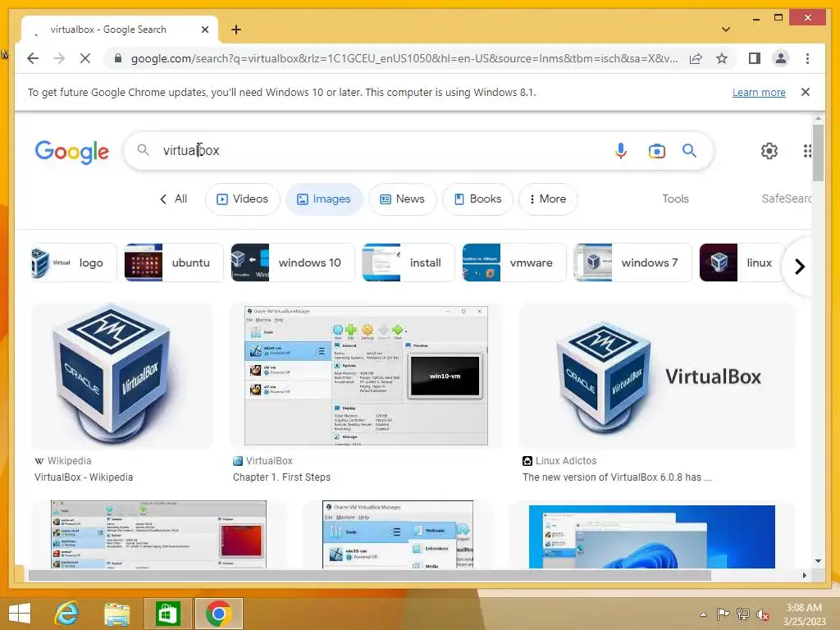Open the Wikipedia VirtualBox logo image
This screenshot has width=840, height=630.
(123, 376)
